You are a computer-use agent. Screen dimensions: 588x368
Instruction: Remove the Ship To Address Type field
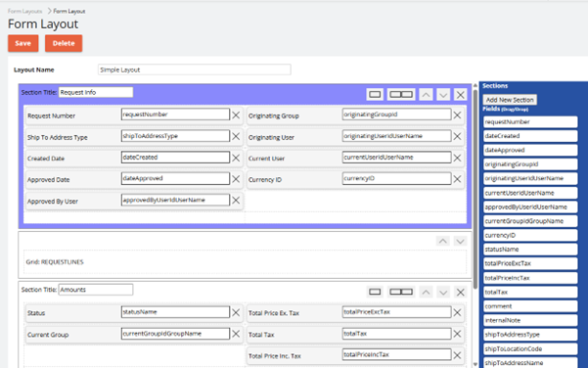click(236, 137)
